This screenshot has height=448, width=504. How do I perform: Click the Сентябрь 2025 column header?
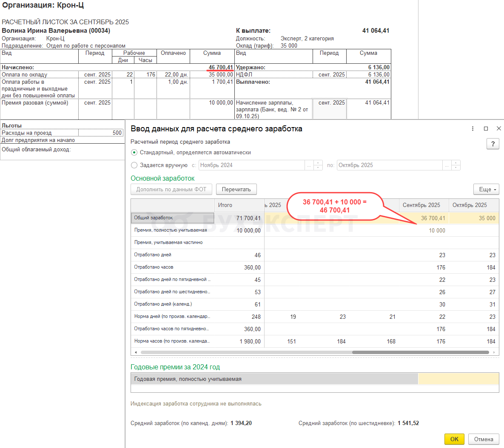pos(421,205)
